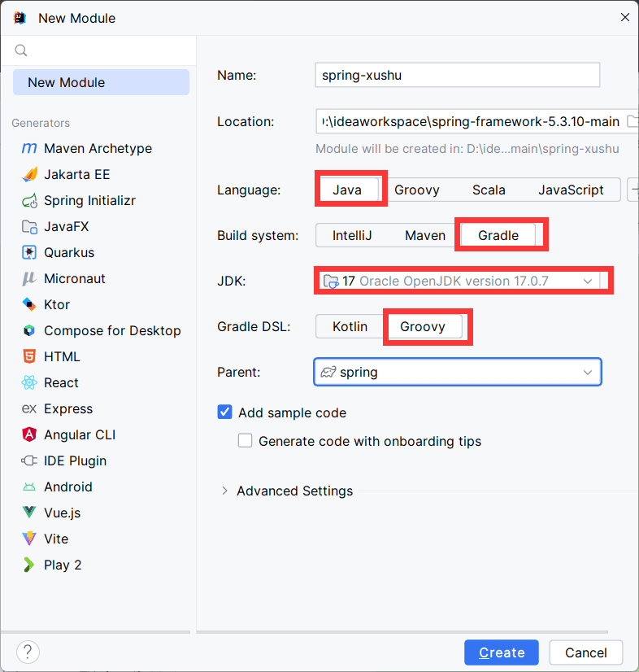The height and width of the screenshot is (672, 639).
Task: Select the Ktor list entry text
Action: tap(57, 305)
